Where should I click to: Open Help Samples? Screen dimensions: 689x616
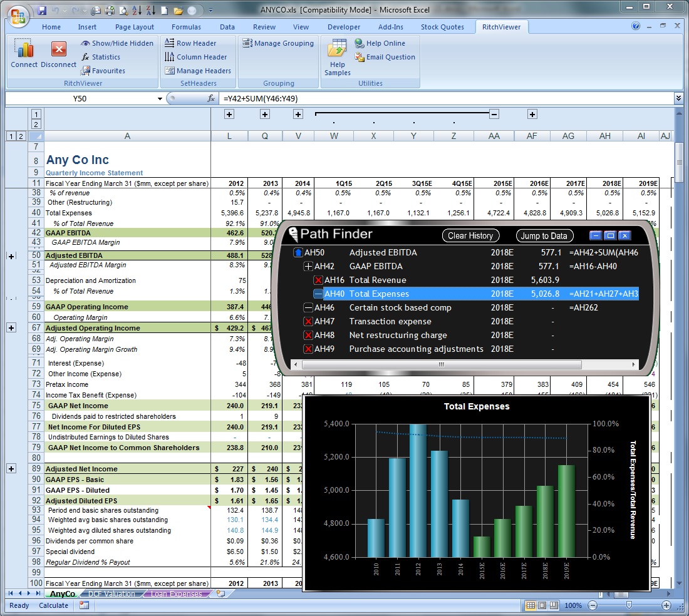point(338,58)
